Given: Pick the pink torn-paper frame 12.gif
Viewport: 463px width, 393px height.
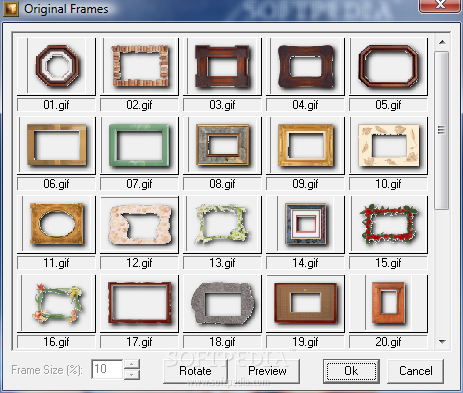Looking at the screenshot, I should click(139, 224).
